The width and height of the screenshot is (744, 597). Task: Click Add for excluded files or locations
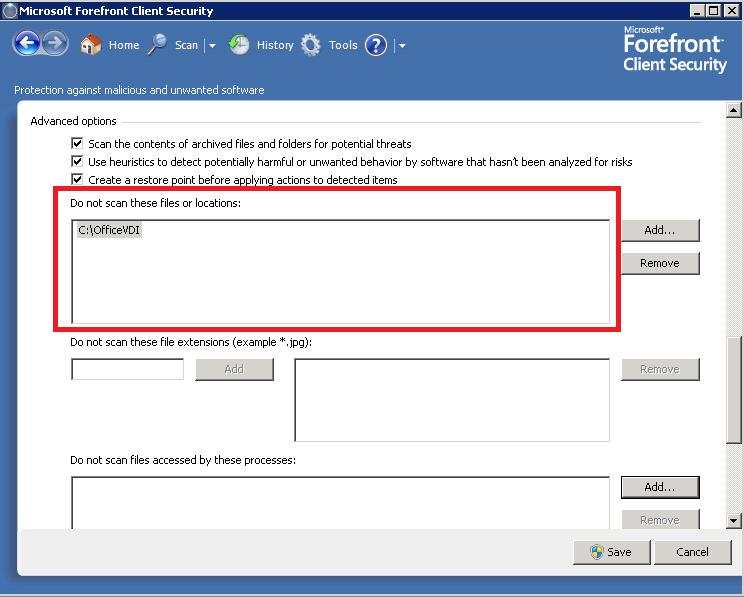(660, 230)
